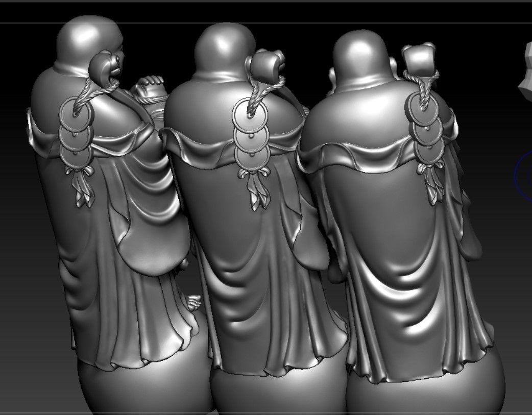
Task: Click the ribbon tassel on left statue
Action: pyautogui.click(x=81, y=186)
